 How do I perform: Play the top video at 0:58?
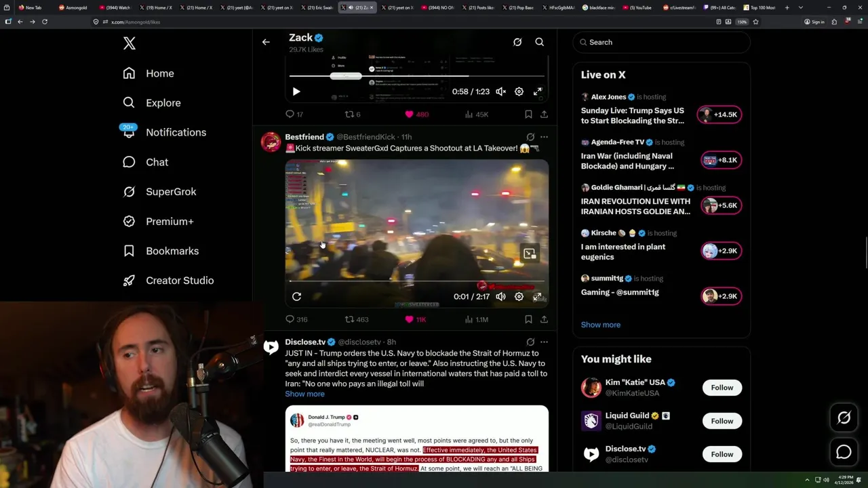296,91
